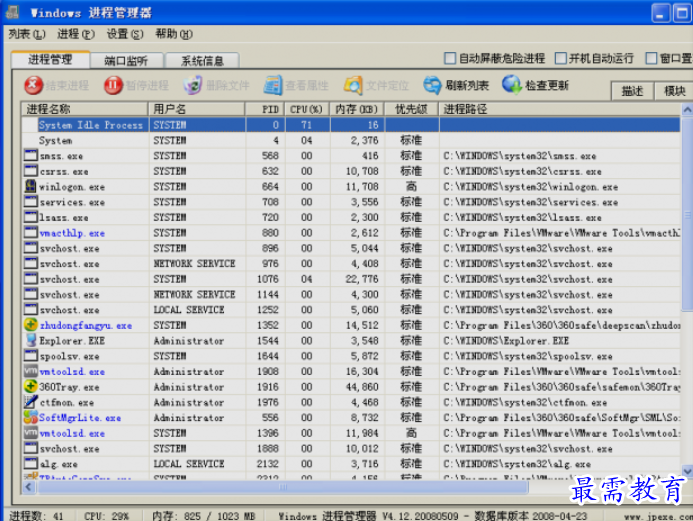Click the 360Tray.exe icon
The width and height of the screenshot is (693, 521).
(30, 386)
